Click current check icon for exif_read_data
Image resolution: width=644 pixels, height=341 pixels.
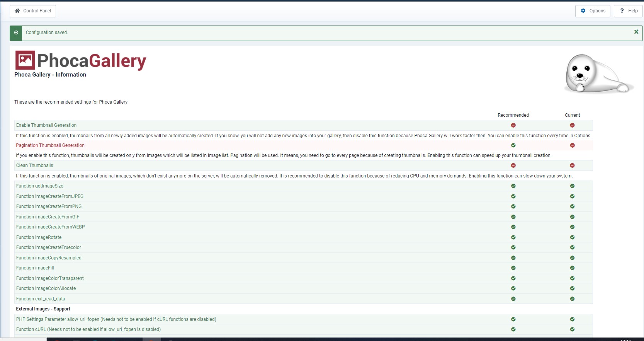pyautogui.click(x=573, y=299)
